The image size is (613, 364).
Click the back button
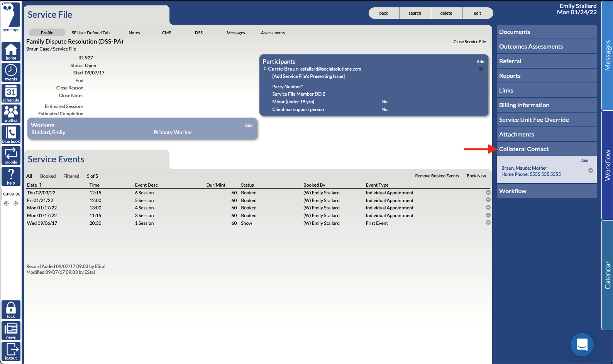click(x=384, y=13)
